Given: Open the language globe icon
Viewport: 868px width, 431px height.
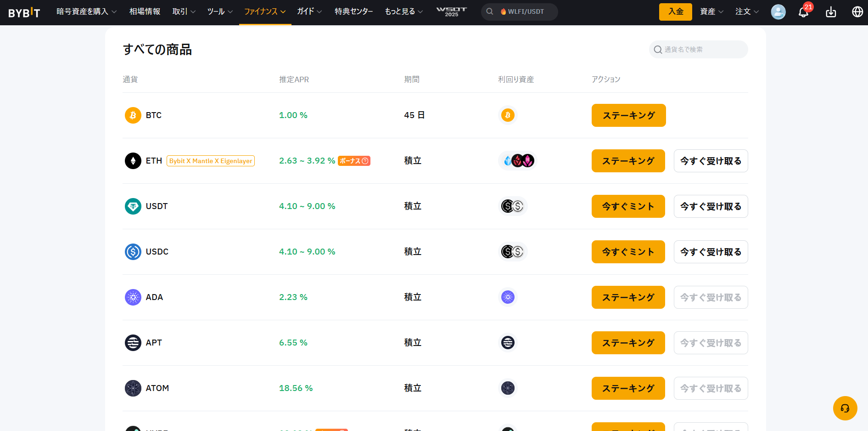Looking at the screenshot, I should [x=857, y=12].
